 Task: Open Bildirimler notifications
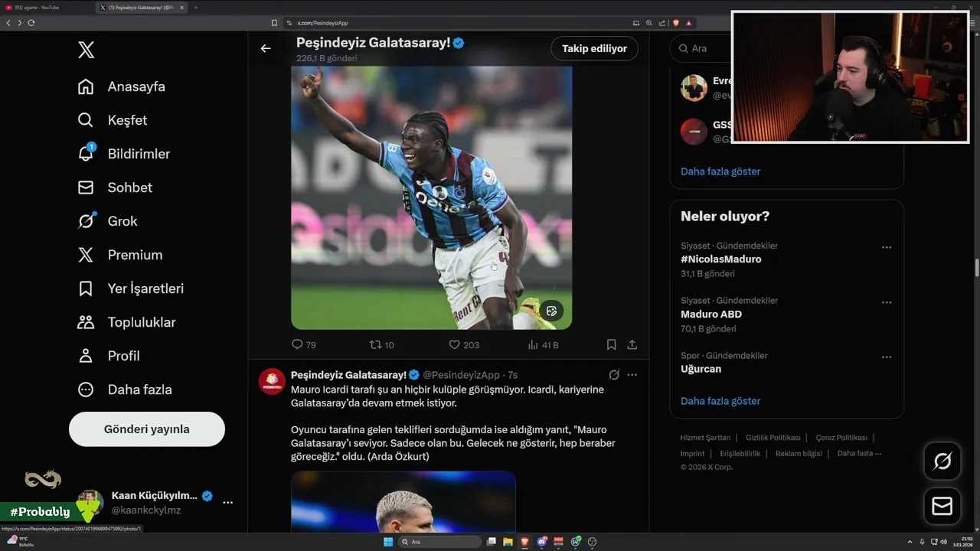pos(124,154)
